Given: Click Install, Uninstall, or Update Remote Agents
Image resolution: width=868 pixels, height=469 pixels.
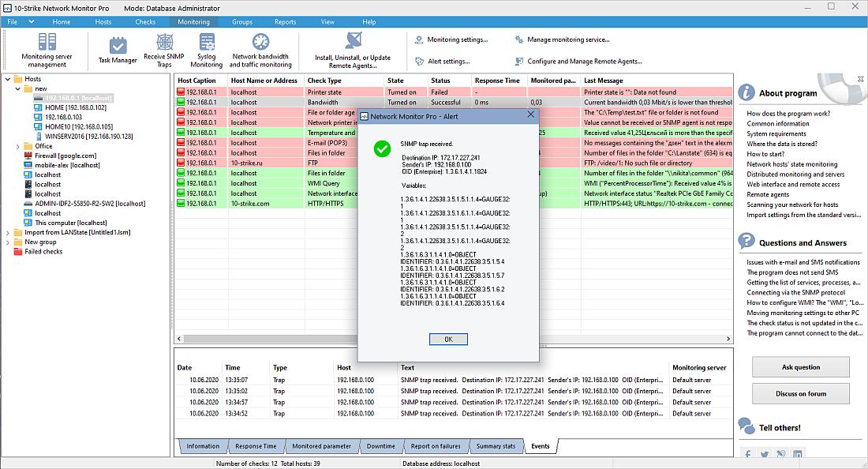Looking at the screenshot, I should click(352, 51).
